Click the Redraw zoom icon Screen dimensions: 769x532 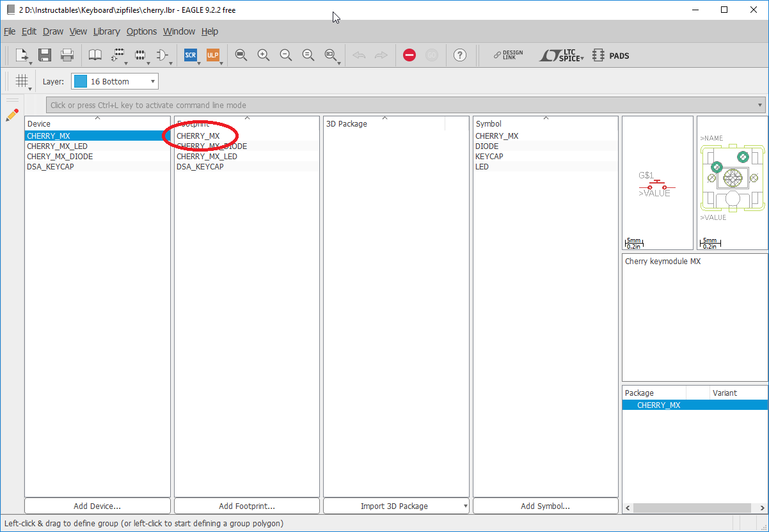click(308, 55)
